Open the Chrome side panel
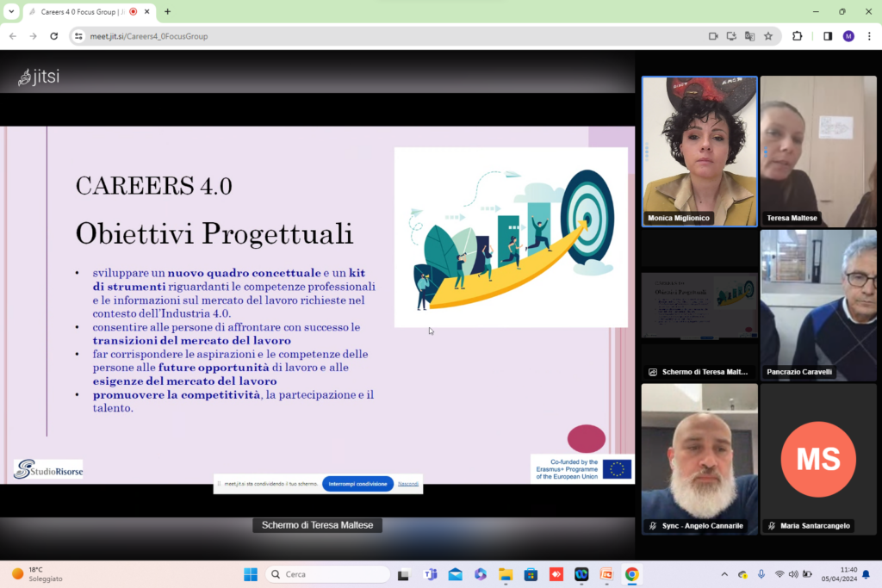This screenshot has height=588, width=882. point(828,36)
